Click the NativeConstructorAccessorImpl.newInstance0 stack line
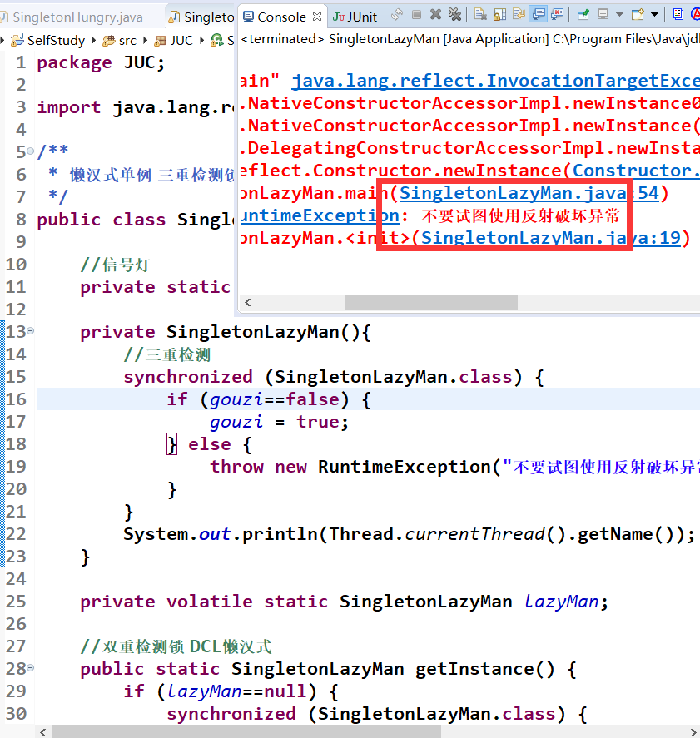The width and height of the screenshot is (700, 738). 470,103
